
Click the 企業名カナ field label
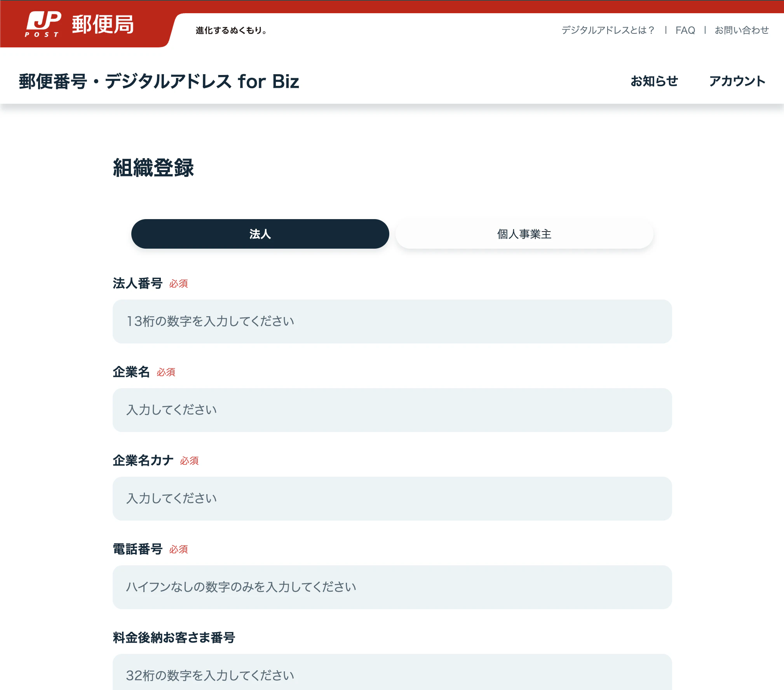click(x=143, y=460)
